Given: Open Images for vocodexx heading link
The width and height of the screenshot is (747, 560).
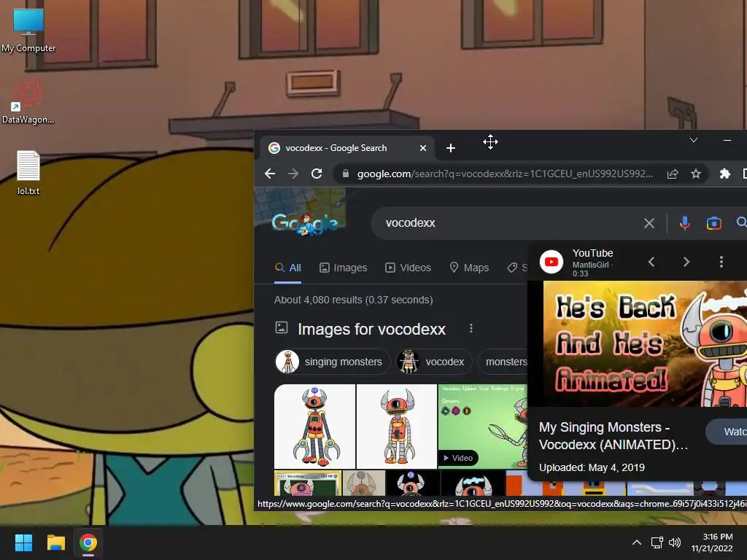Looking at the screenshot, I should 371,329.
